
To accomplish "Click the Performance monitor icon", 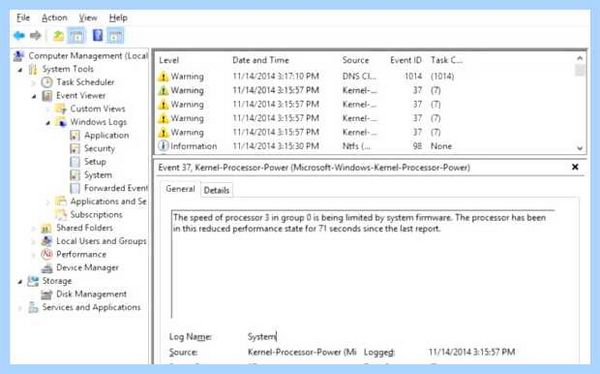I will pyautogui.click(x=47, y=255).
